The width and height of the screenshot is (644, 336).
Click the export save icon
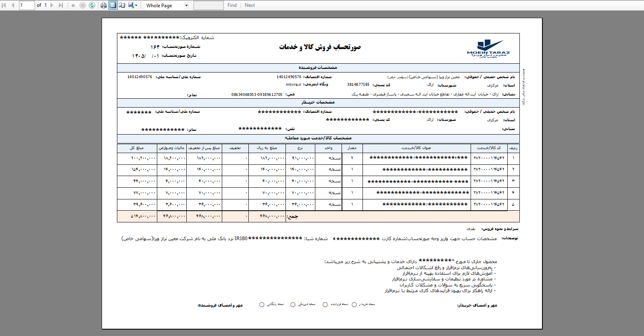click(131, 5)
